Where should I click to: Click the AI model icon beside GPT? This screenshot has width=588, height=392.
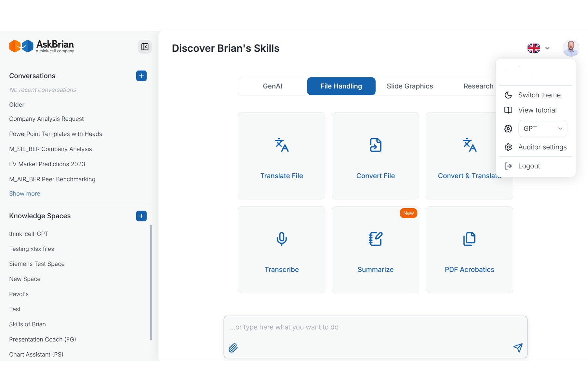(508, 128)
